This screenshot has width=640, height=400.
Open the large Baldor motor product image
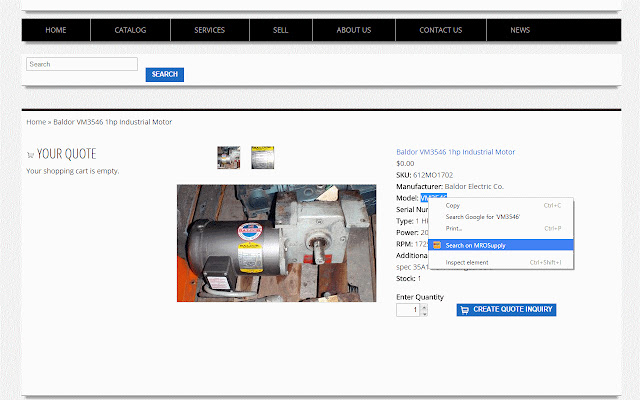click(x=277, y=243)
